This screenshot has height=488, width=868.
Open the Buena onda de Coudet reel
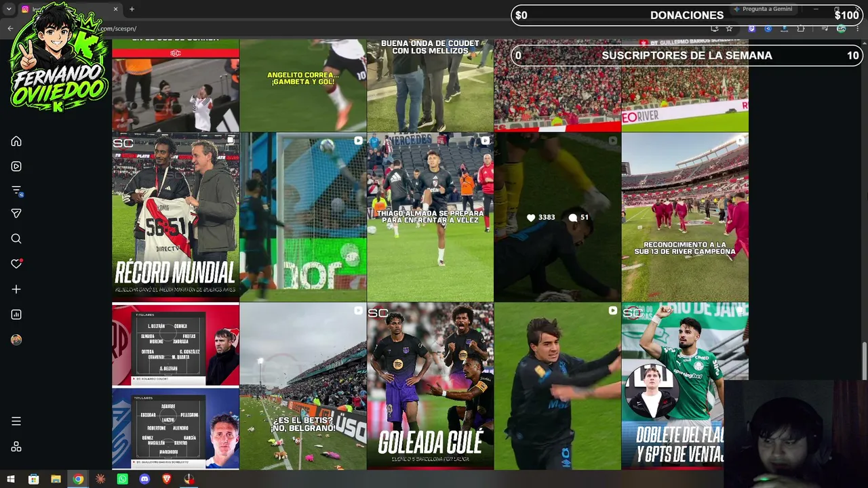point(431,85)
